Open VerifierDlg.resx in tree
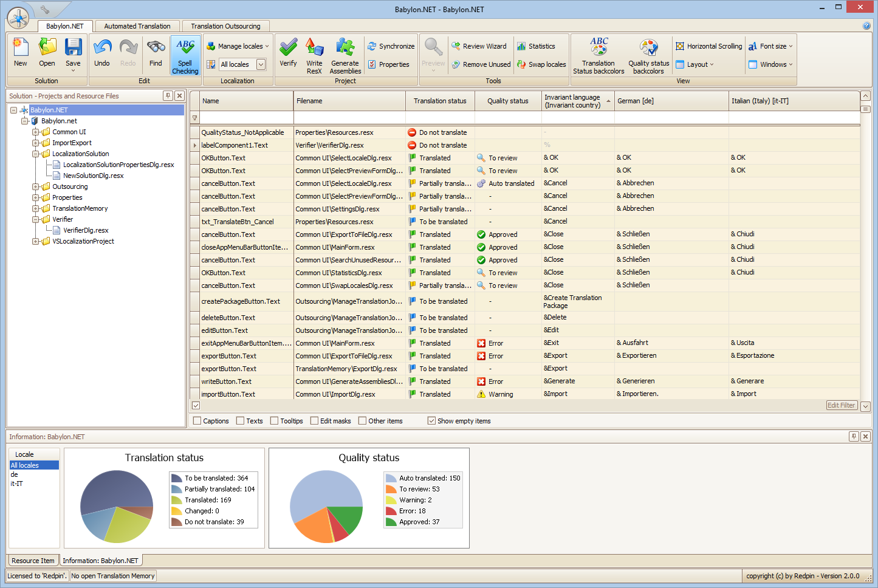This screenshot has height=588, width=878. (86, 230)
